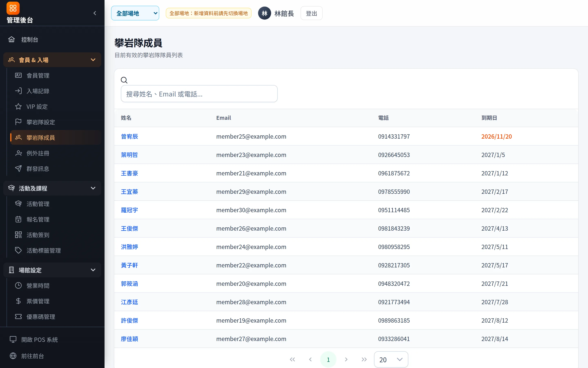588x368 pixels.
Task: Click the 到期日 column header
Action: tap(489, 118)
